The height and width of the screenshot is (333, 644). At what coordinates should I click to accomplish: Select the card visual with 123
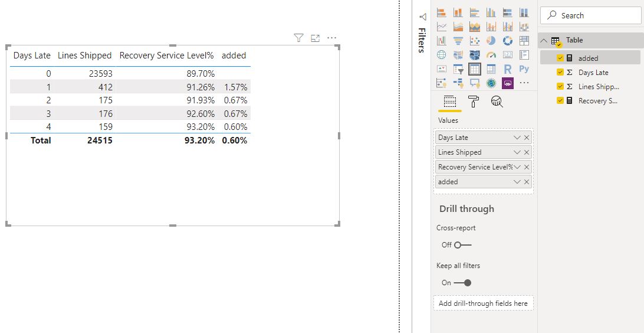click(508, 55)
